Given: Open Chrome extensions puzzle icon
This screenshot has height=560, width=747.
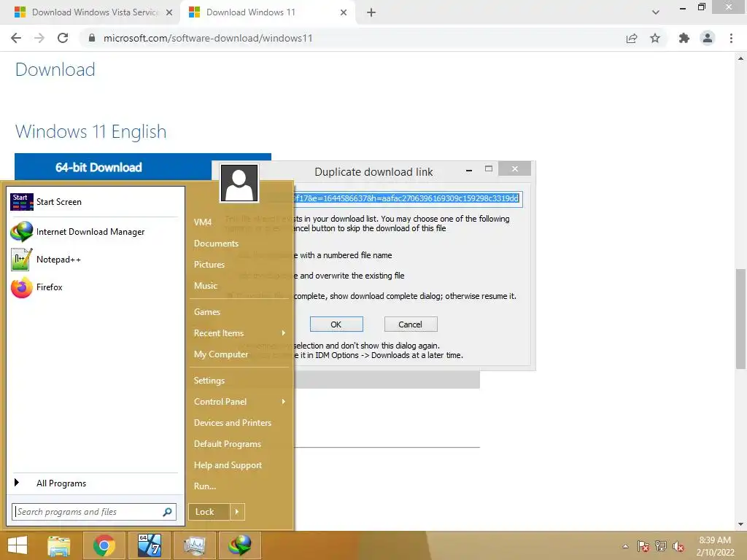Looking at the screenshot, I should click(684, 38).
